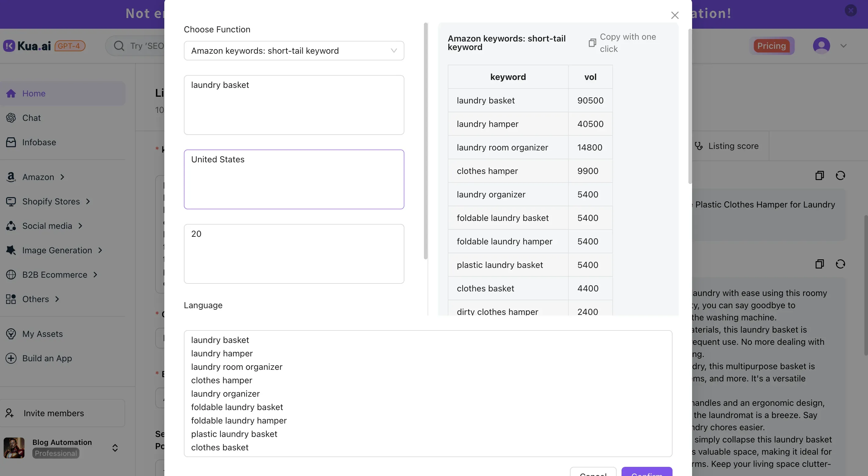Click the My Assets lion icon
The width and height of the screenshot is (868, 476).
[x=10, y=334]
